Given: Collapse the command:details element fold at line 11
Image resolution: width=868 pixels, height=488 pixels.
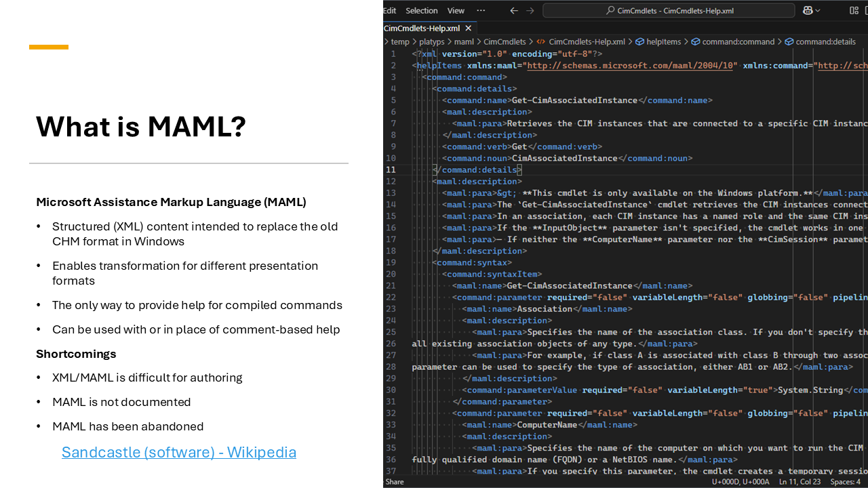Looking at the screenshot, I should click(407, 169).
